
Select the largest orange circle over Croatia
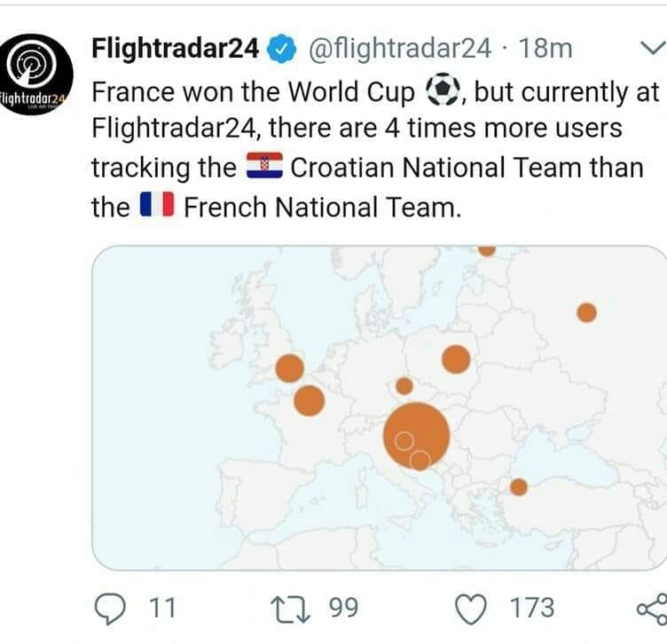(417, 433)
